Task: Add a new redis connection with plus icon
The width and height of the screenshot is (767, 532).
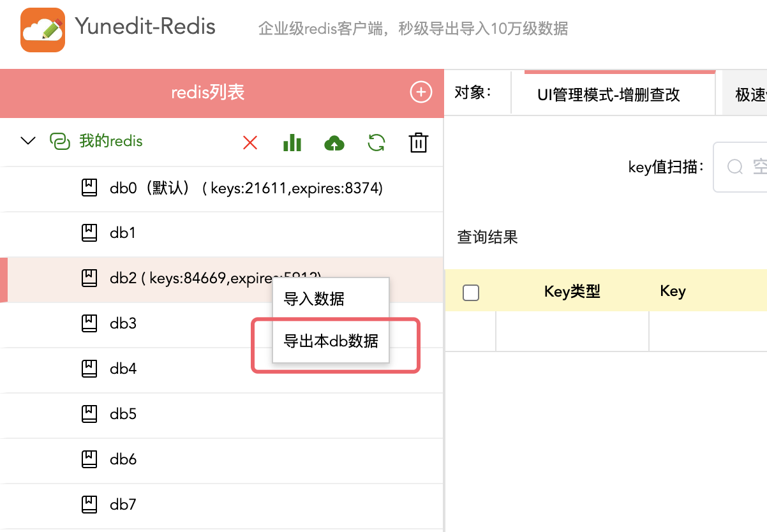Action: [x=421, y=92]
